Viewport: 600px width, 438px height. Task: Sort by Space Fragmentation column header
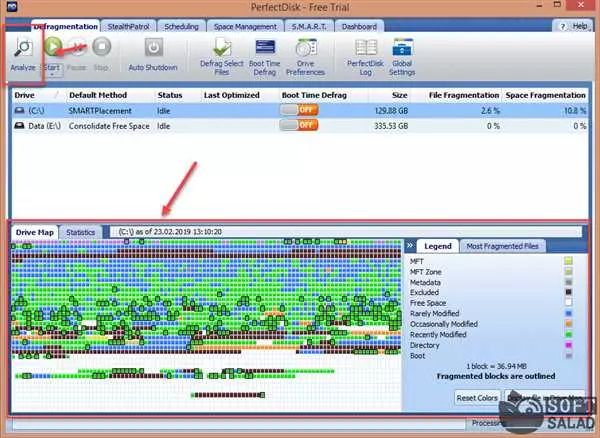pos(545,95)
